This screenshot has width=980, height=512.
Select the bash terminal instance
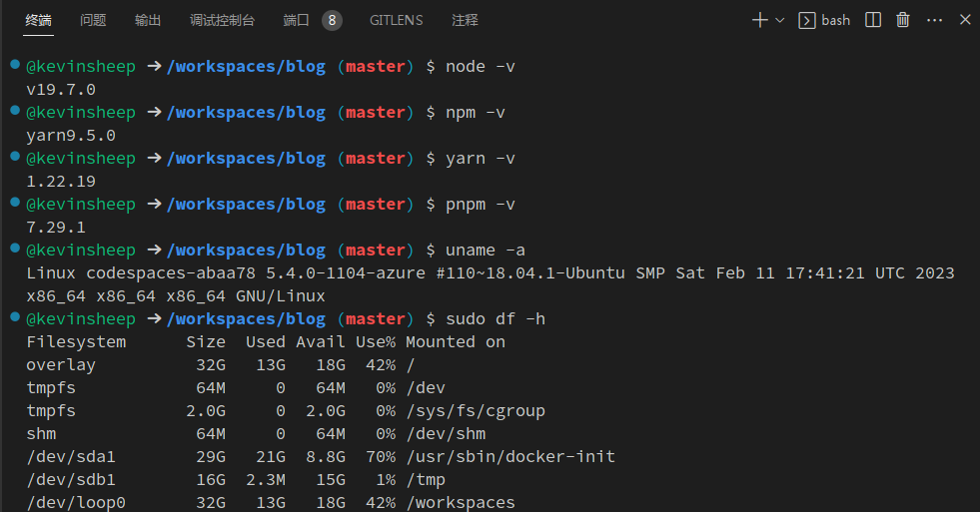[825, 20]
